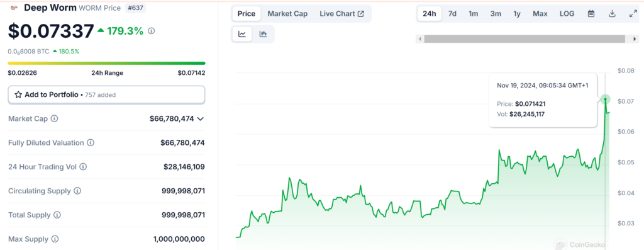The width and height of the screenshot is (644, 250).
Task: Select the Price tab
Action: (x=247, y=14)
